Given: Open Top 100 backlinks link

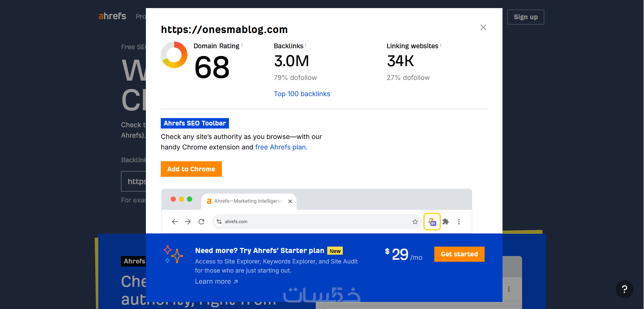Looking at the screenshot, I should tap(302, 94).
